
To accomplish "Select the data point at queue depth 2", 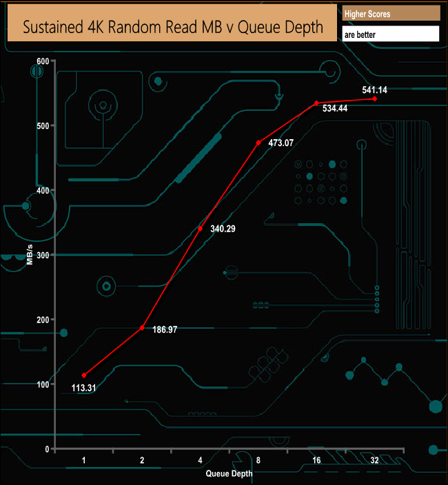I will point(142,327).
